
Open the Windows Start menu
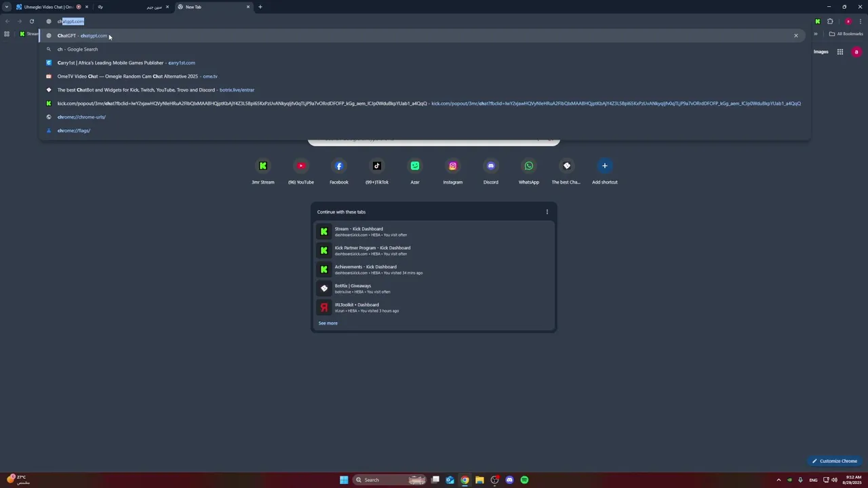click(x=344, y=480)
